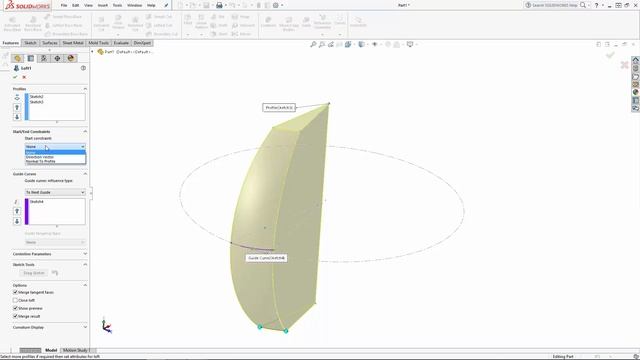Move guide curve up in list
This screenshot has width=640, height=360.
coord(17,211)
